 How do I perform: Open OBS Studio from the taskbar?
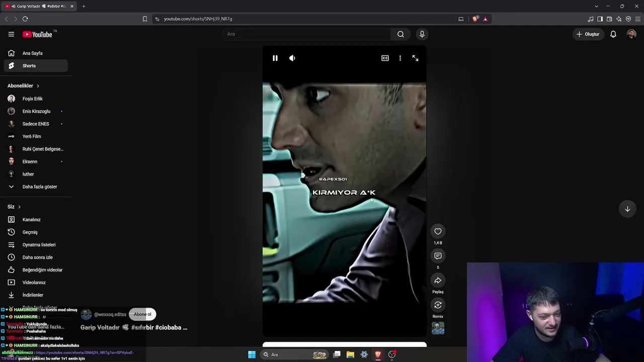392,355
